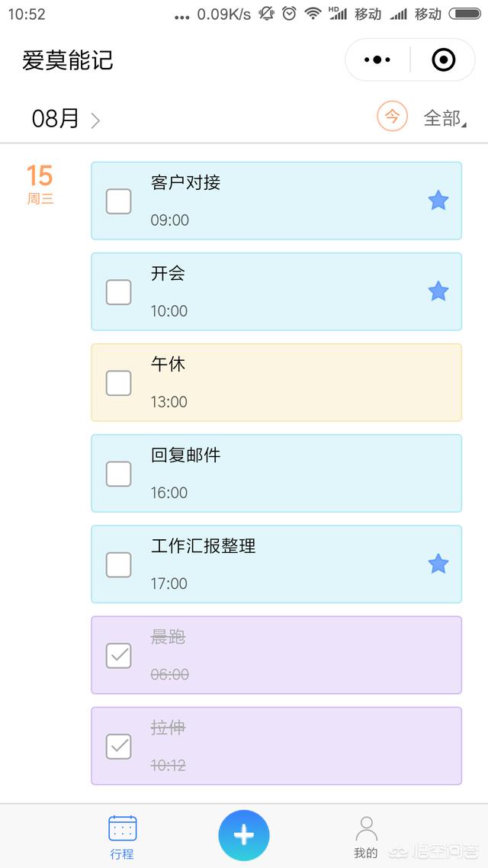488x868 pixels.
Task: Tap the star icon beside 开会 meeting
Action: coord(438,291)
